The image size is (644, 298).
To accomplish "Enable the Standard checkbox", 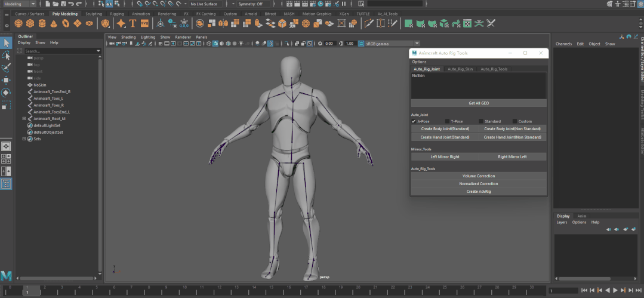I will [481, 121].
